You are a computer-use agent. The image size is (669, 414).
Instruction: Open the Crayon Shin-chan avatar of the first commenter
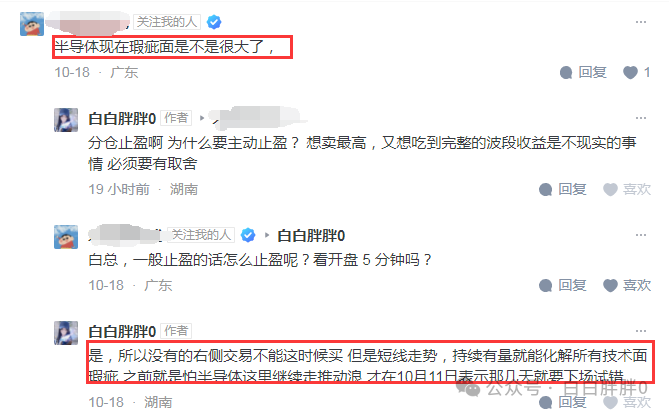coord(32,24)
